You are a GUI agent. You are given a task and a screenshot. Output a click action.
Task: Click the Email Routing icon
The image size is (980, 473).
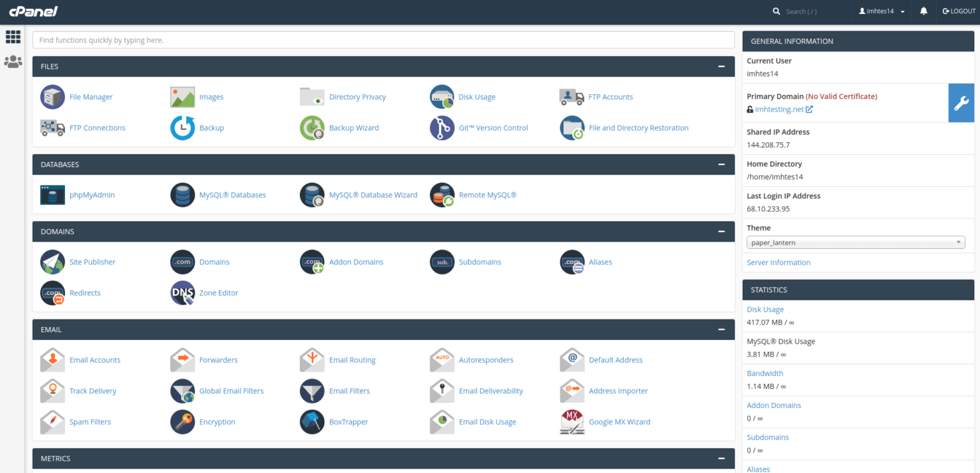(312, 360)
